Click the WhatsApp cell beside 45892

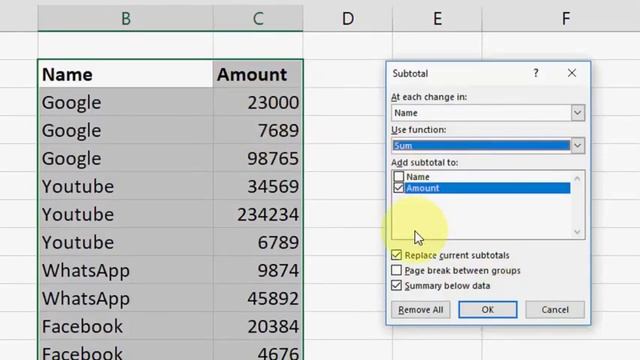tap(125, 298)
